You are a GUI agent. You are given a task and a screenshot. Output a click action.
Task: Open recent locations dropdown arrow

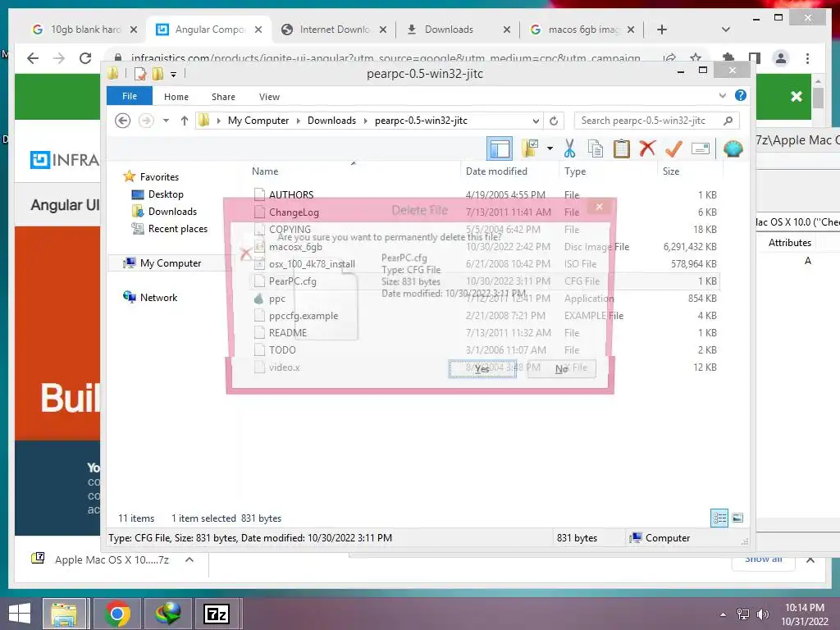click(x=166, y=121)
